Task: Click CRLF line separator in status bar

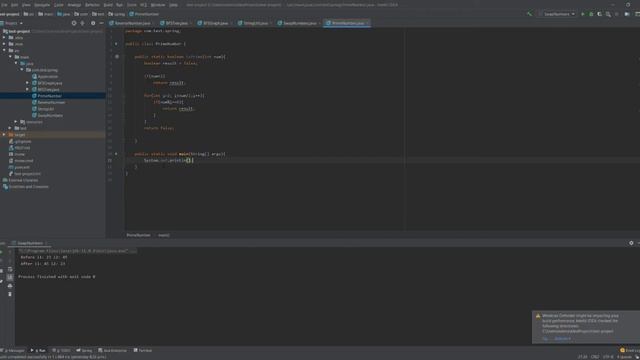Action: (x=595, y=357)
